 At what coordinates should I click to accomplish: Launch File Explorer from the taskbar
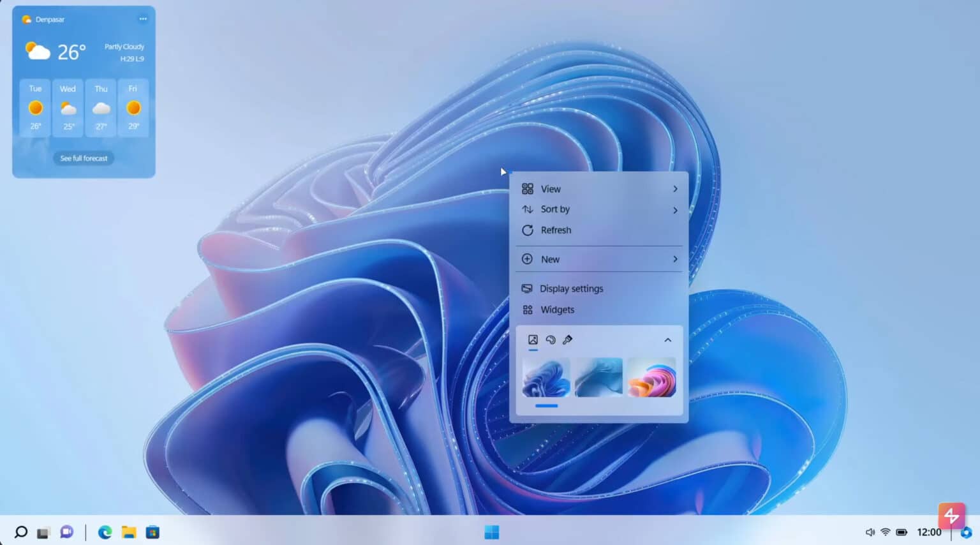(128, 532)
